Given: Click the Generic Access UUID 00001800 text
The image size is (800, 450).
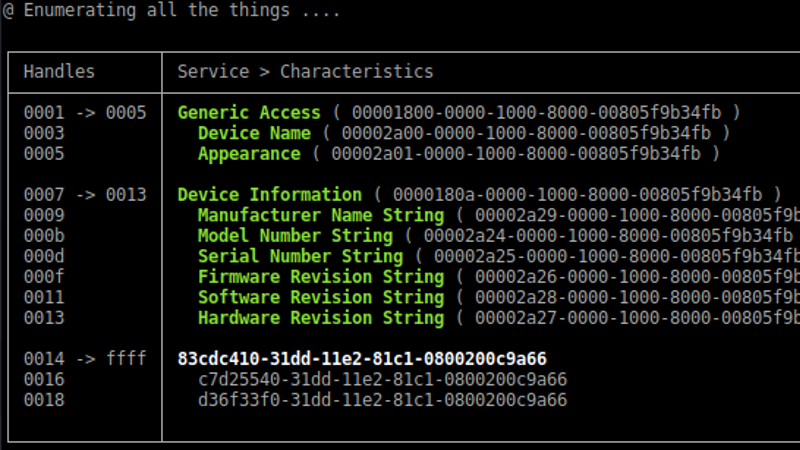Looking at the screenshot, I should tap(536, 112).
